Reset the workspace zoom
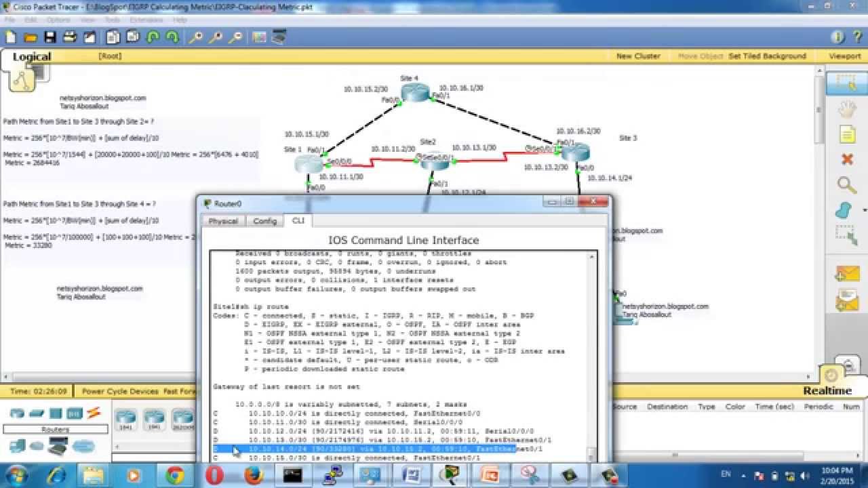 coord(216,37)
